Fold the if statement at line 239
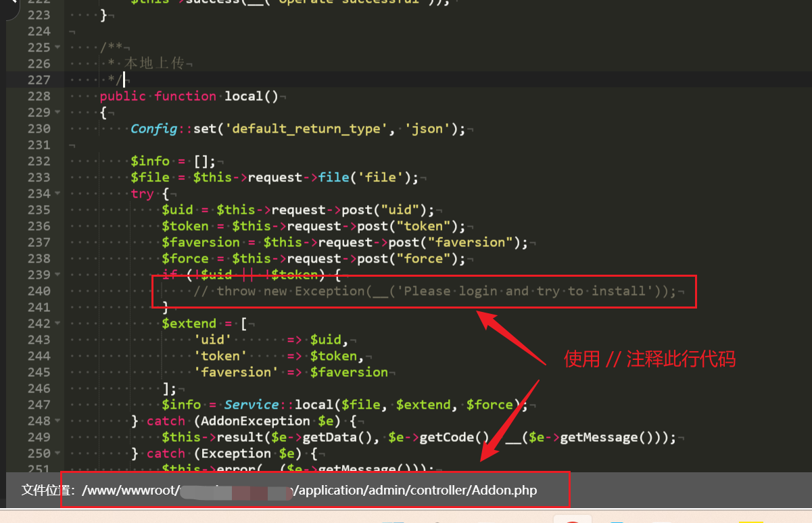Image resolution: width=812 pixels, height=523 pixels. tap(57, 275)
